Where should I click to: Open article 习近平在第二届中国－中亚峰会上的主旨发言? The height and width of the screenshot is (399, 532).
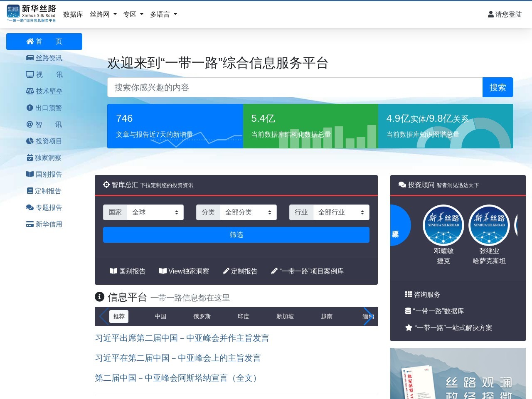(x=178, y=358)
